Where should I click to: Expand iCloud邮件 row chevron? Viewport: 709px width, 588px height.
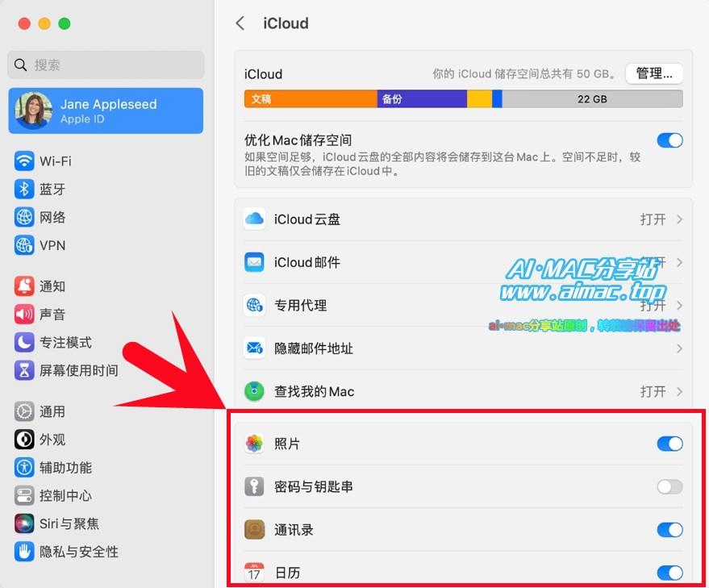(x=679, y=262)
